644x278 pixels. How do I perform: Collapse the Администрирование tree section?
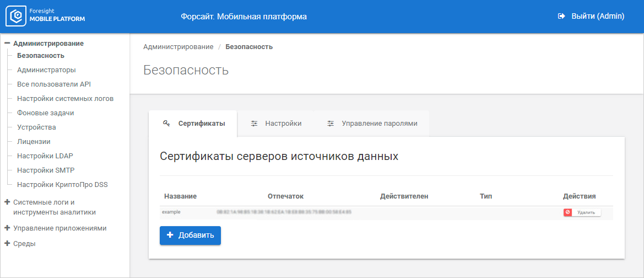[x=7, y=43]
